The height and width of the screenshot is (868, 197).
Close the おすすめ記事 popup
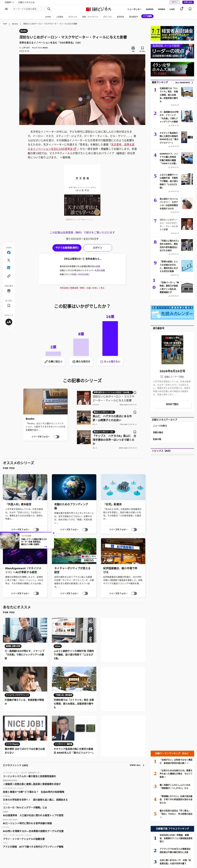[x=54, y=533]
